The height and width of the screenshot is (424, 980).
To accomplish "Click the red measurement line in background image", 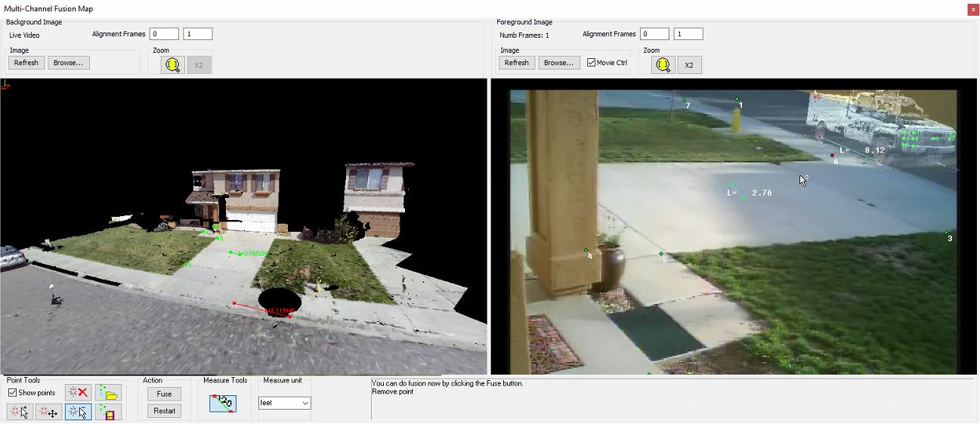I will 253,308.
